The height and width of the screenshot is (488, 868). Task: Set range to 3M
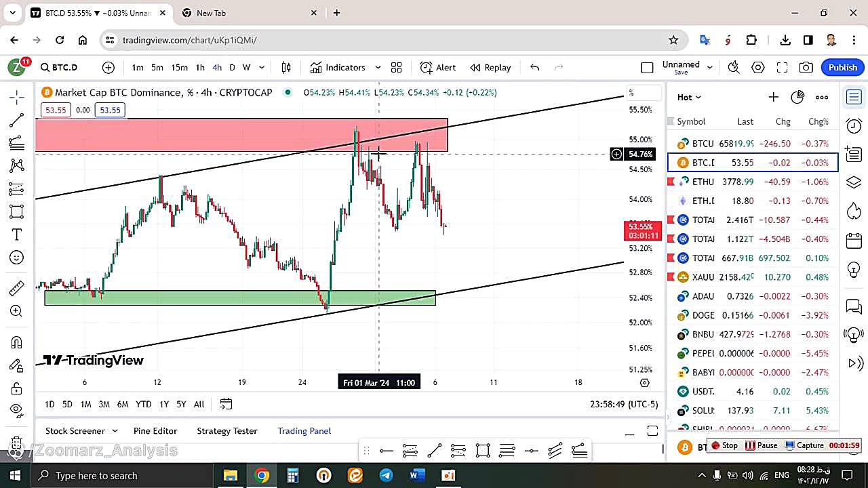[104, 404]
